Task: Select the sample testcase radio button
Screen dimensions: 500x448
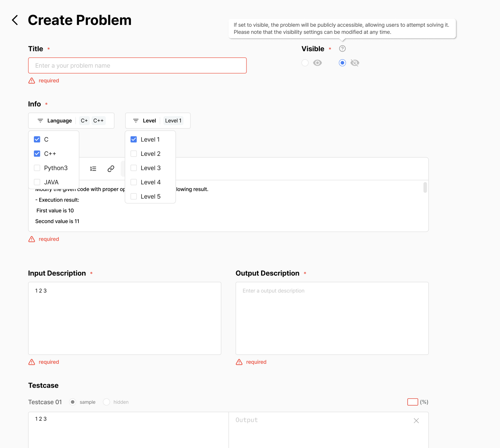Action: [x=73, y=402]
